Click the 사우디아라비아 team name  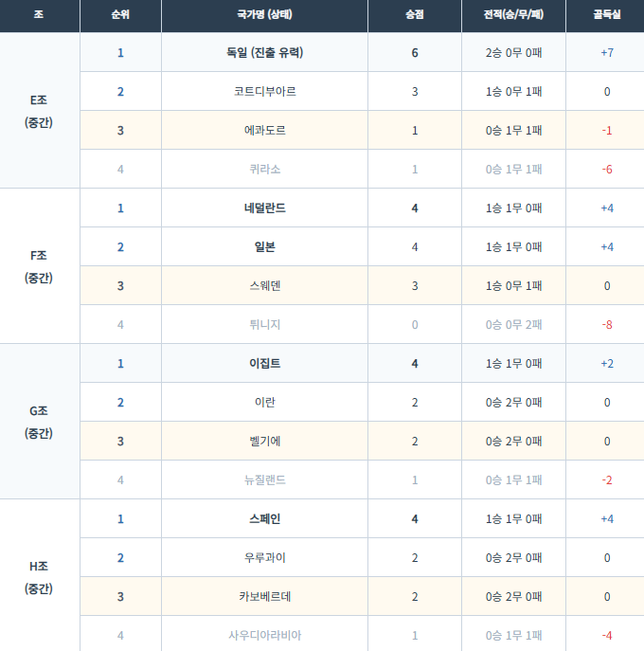tap(265, 635)
